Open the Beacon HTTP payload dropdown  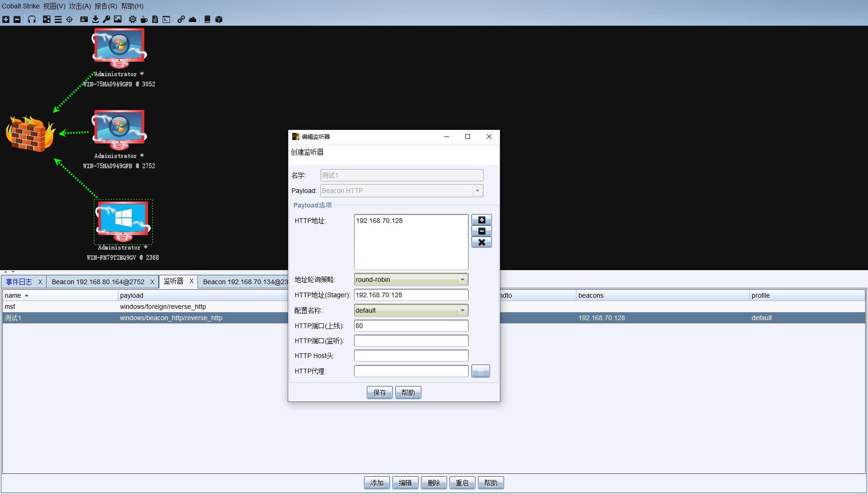pos(477,190)
